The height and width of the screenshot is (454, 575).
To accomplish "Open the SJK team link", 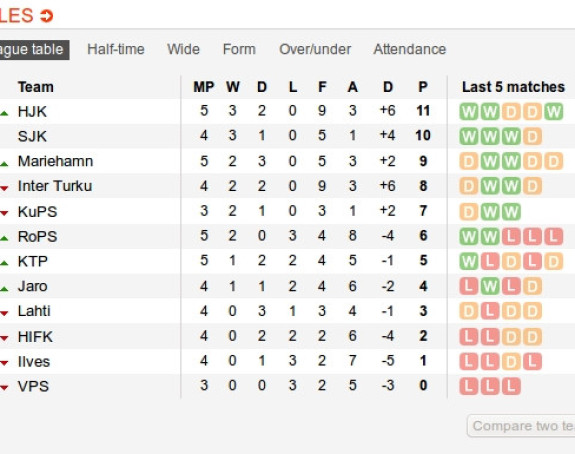I will coord(32,136).
